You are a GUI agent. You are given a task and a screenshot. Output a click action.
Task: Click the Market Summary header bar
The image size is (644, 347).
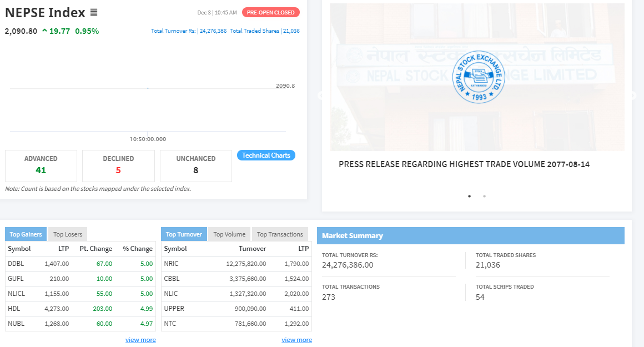(471, 236)
